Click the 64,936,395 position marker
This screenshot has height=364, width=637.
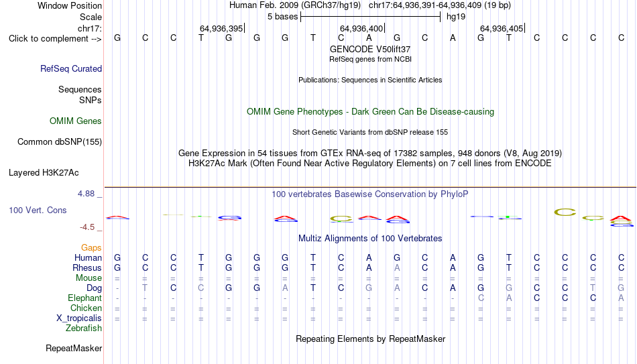click(x=222, y=28)
